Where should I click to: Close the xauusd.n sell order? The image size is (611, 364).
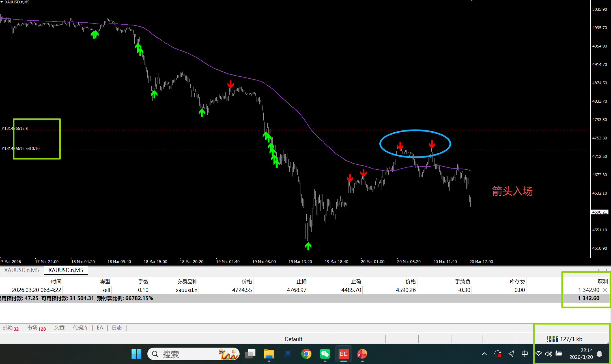(605, 290)
